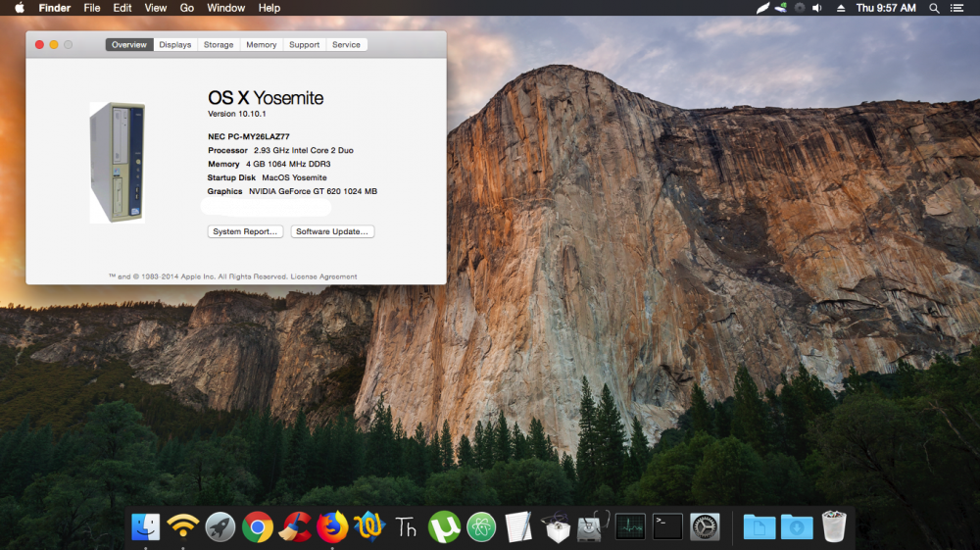The image size is (980, 550).
Task: Click the Software Update... button
Action: 332,231
